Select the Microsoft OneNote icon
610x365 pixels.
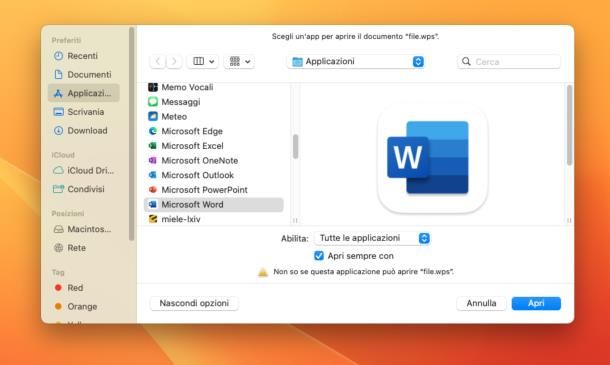[153, 160]
